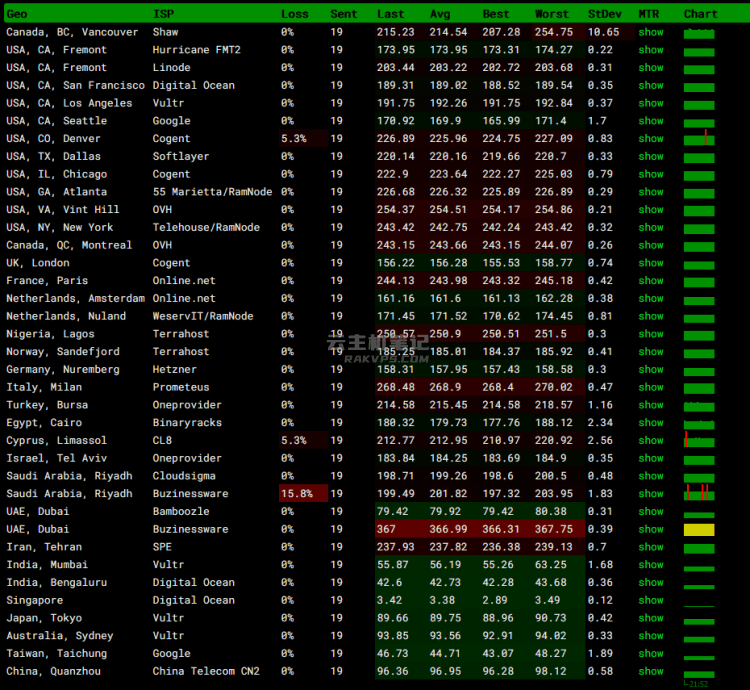Screen dimensions: 750x690
Task: Click show link for Fremont Linode row
Action: click(x=651, y=67)
